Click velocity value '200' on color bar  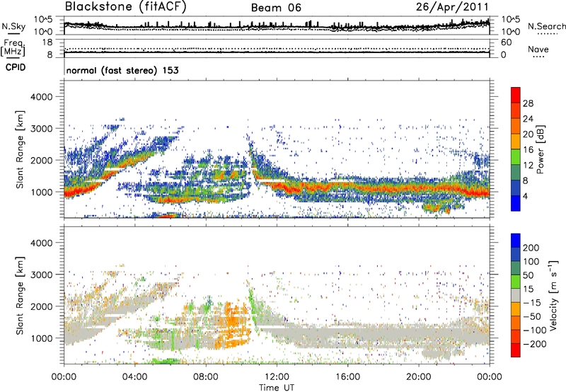(531, 248)
